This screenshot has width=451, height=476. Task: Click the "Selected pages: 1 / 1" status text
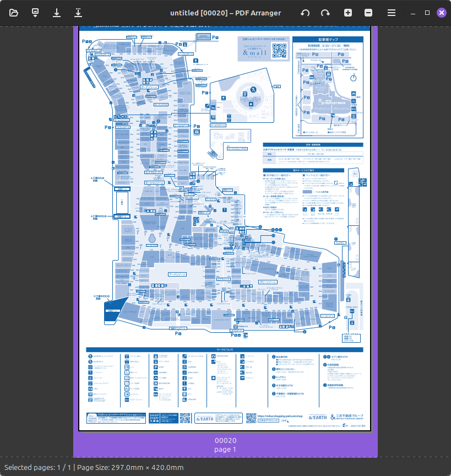click(37, 468)
